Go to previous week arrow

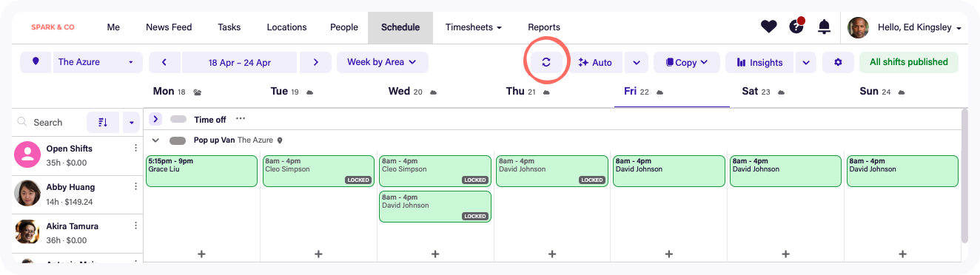pyautogui.click(x=164, y=62)
